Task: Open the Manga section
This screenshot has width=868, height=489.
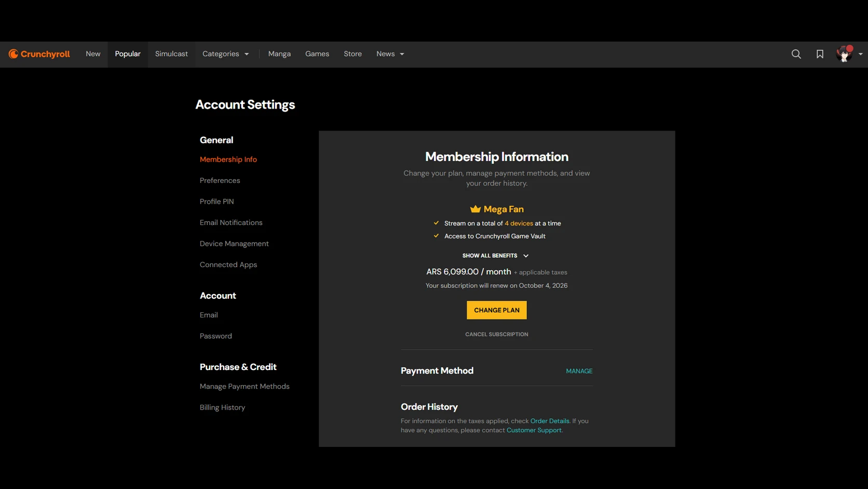Action: 279,54
